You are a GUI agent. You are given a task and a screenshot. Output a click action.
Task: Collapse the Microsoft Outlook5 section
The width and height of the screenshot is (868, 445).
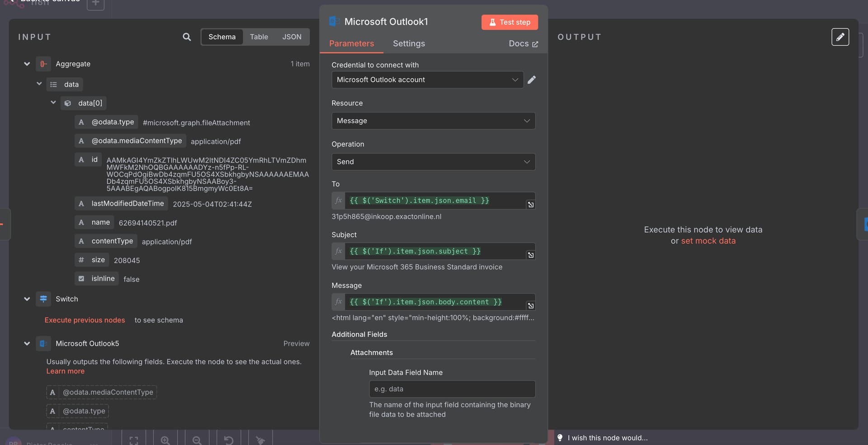27,344
